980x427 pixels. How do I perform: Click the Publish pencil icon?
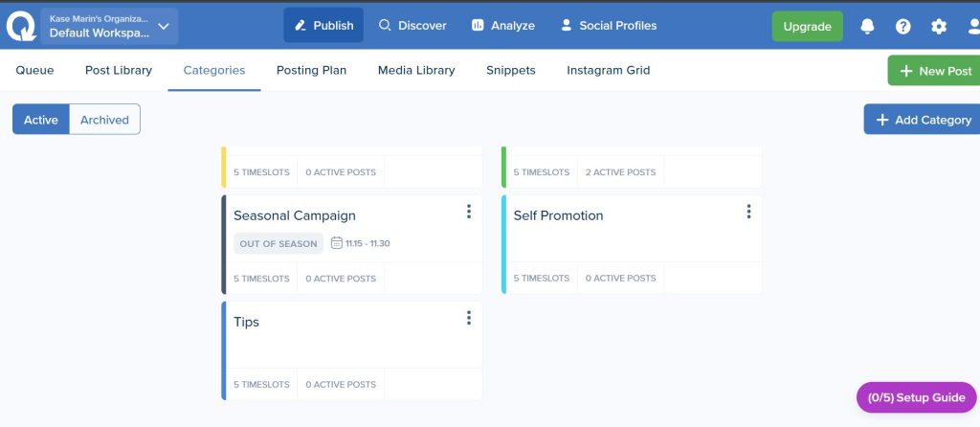(x=301, y=26)
